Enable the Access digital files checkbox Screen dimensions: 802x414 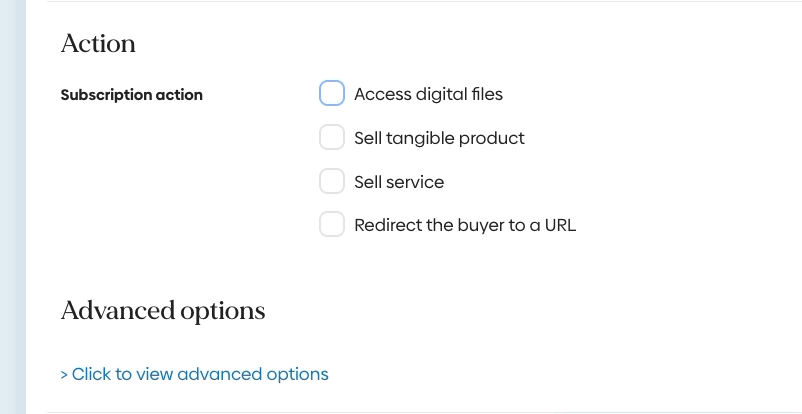pyautogui.click(x=332, y=94)
